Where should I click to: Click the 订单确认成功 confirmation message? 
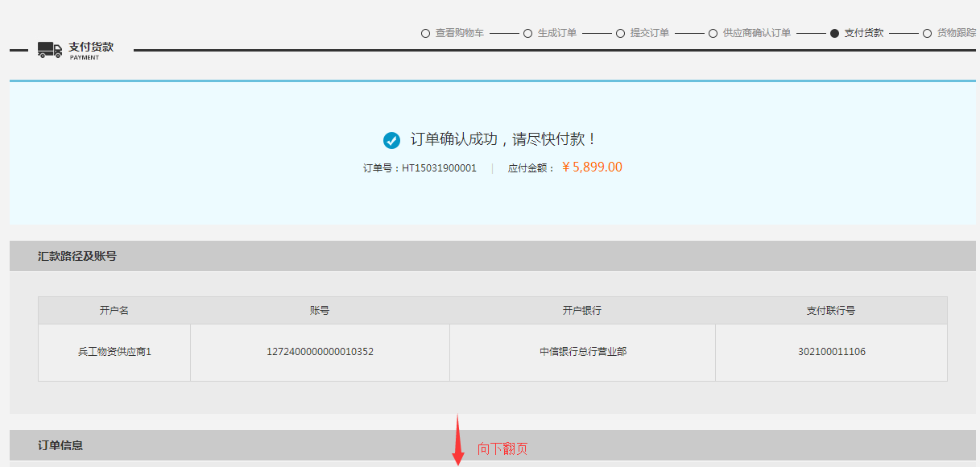point(504,139)
